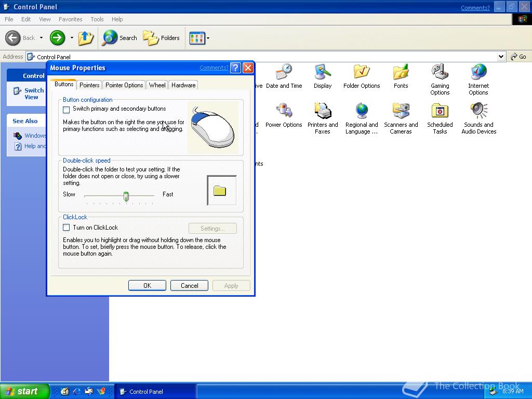The height and width of the screenshot is (399, 532).
Task: Click OK in Mouse Properties
Action: click(147, 286)
